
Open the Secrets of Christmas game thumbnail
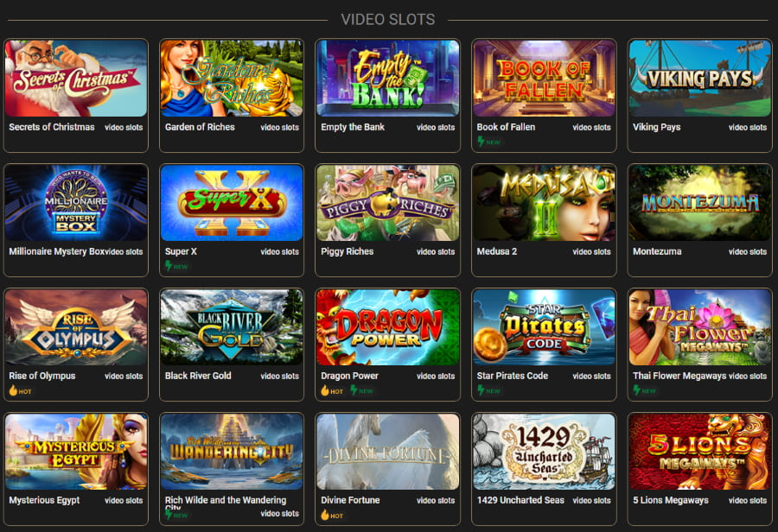76,79
